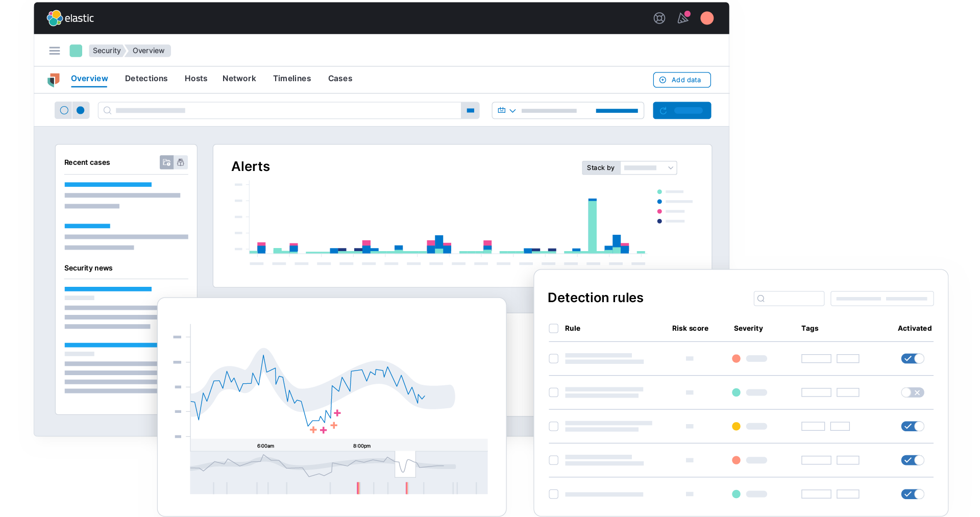Click the 6:00am time axis label
The width and height of the screenshot is (980, 517).
tap(265, 446)
